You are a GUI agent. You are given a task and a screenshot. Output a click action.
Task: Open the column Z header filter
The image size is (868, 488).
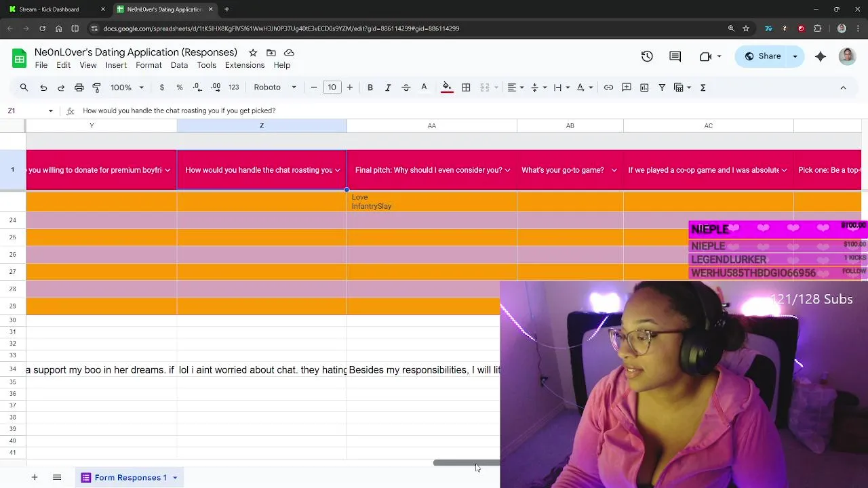pyautogui.click(x=338, y=170)
